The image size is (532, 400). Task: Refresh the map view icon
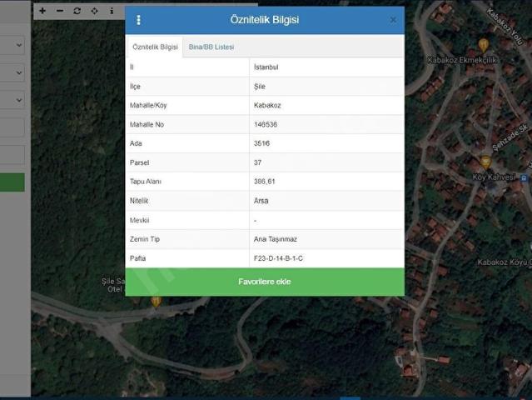(x=77, y=11)
